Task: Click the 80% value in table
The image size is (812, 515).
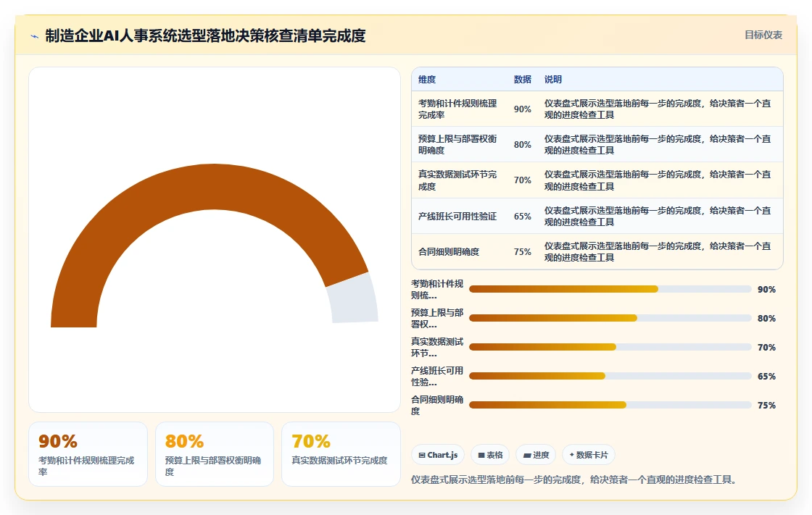Action: 523,144
